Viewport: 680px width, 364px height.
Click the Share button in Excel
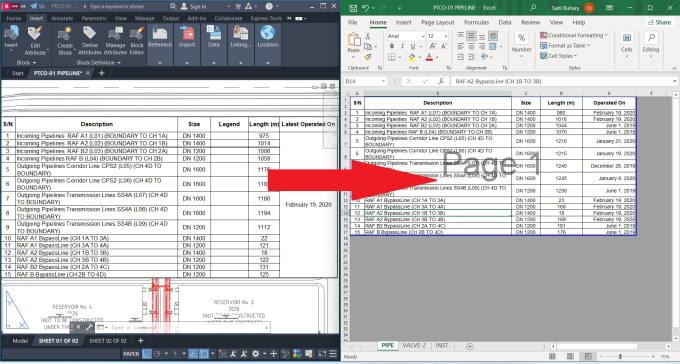click(659, 22)
